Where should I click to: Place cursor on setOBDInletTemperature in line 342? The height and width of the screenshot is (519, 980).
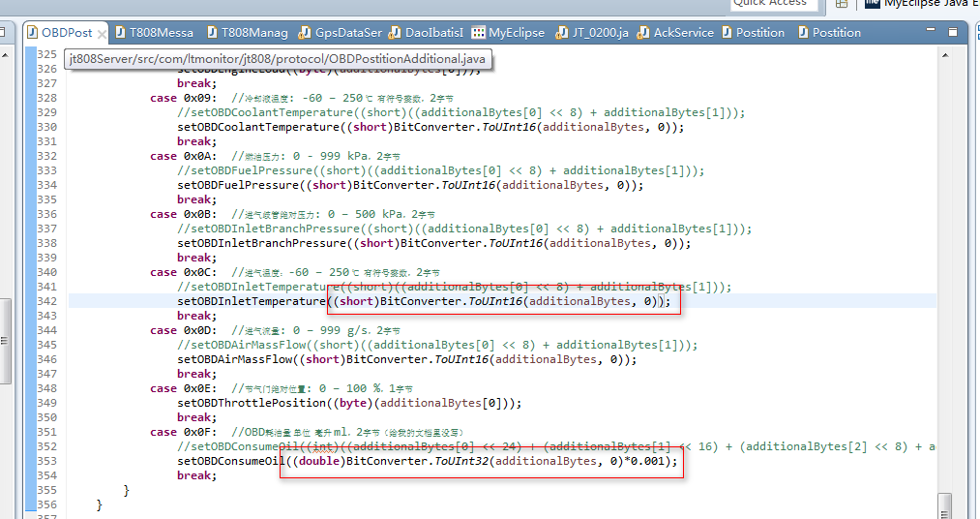[x=251, y=301]
